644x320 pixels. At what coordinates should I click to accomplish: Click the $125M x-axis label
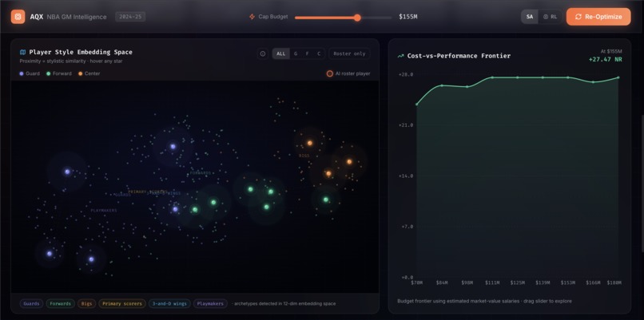click(518, 282)
